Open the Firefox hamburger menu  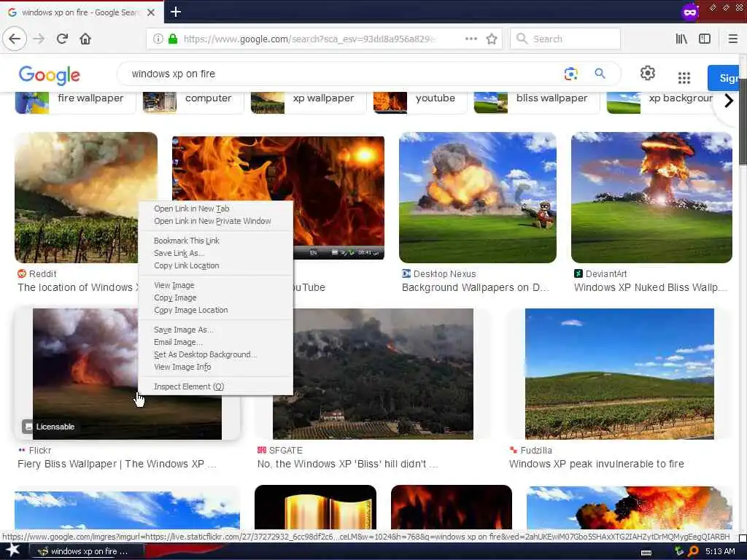(732, 39)
